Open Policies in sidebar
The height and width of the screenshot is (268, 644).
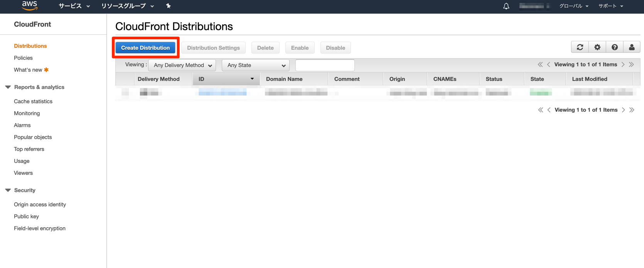tap(23, 58)
